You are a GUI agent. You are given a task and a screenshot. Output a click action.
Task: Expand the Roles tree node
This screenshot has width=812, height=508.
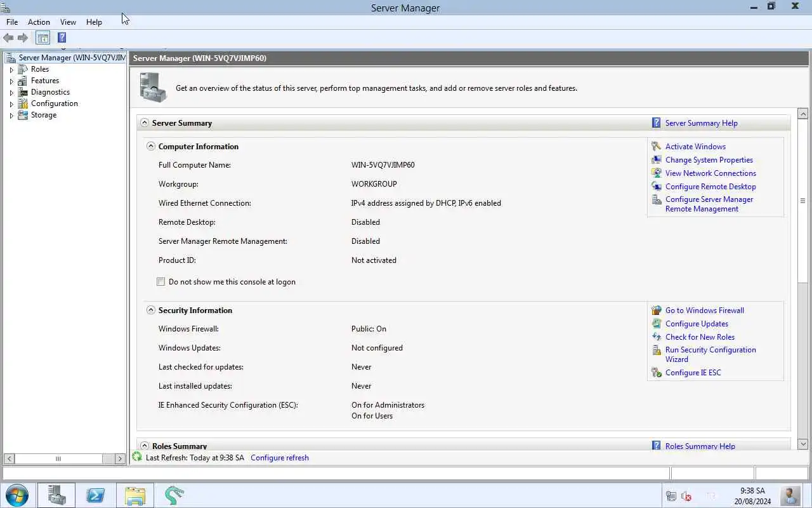[11, 70]
